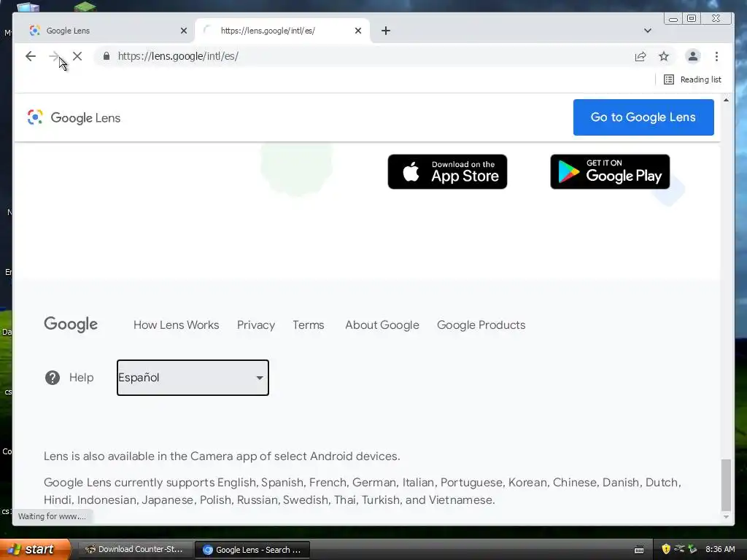The width and height of the screenshot is (747, 560).
Task: Open the Terms footer link
Action: click(309, 324)
